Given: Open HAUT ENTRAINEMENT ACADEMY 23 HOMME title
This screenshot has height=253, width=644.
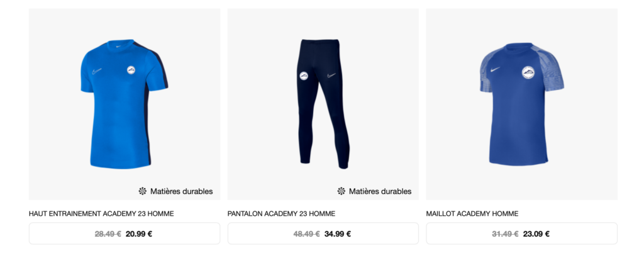Looking at the screenshot, I should (101, 213).
